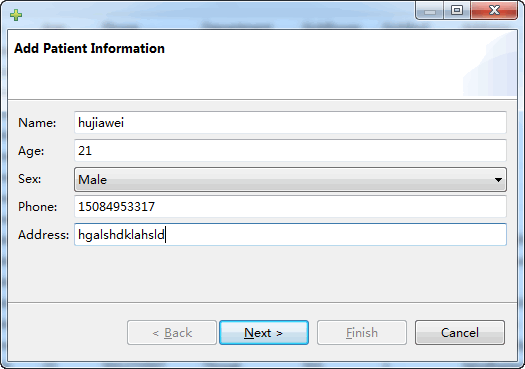Maximize the Add Patient window
Image resolution: width=525 pixels, height=369 pixels.
[x=457, y=11]
